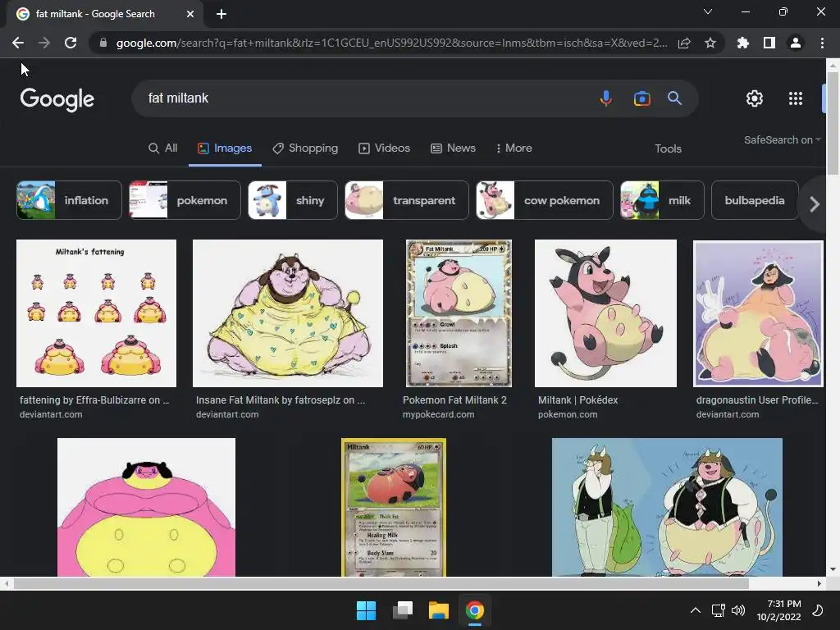
Task: Open the 'Miltank | Pokédex' image result
Action: (x=606, y=313)
